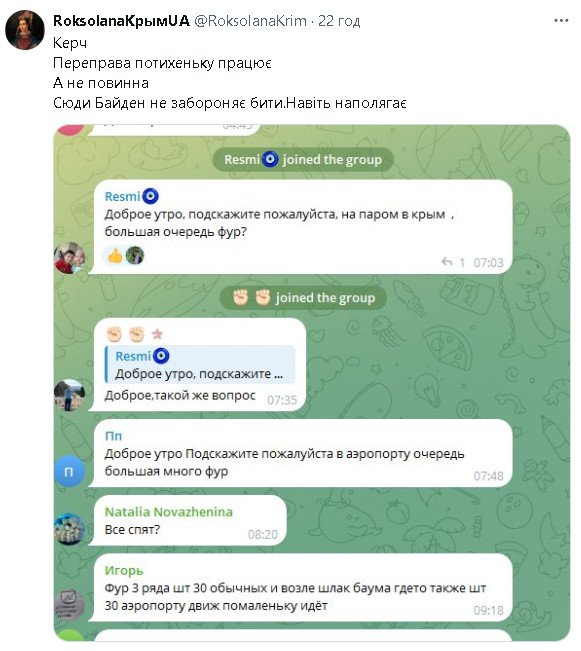Open the Игорь sender name
Screen dimensions: 581x651
coord(124,570)
